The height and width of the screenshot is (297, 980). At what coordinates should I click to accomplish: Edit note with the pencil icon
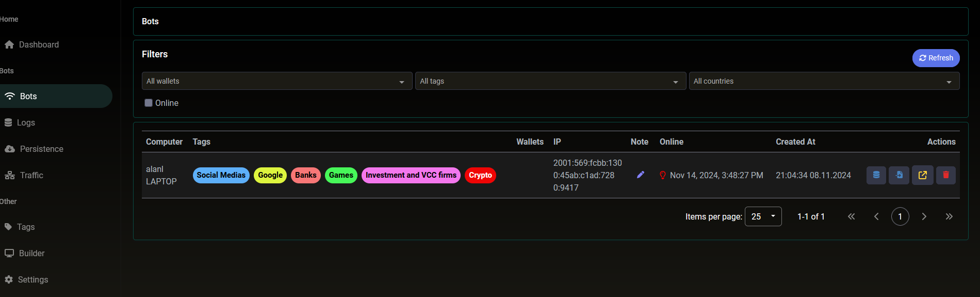click(x=641, y=175)
